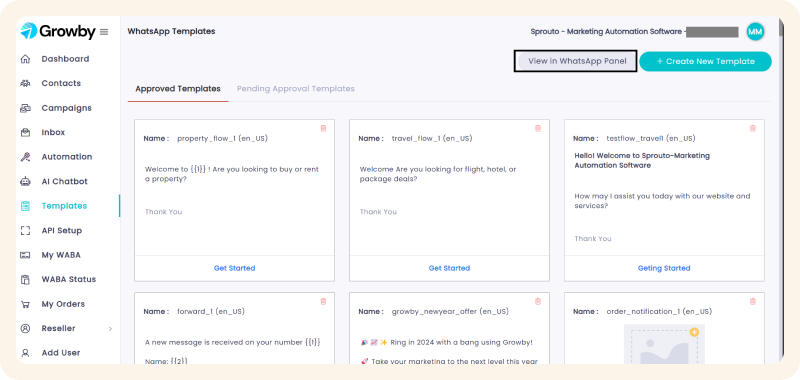The image size is (800, 380).
Task: Select Automation in the sidebar
Action: 67,157
